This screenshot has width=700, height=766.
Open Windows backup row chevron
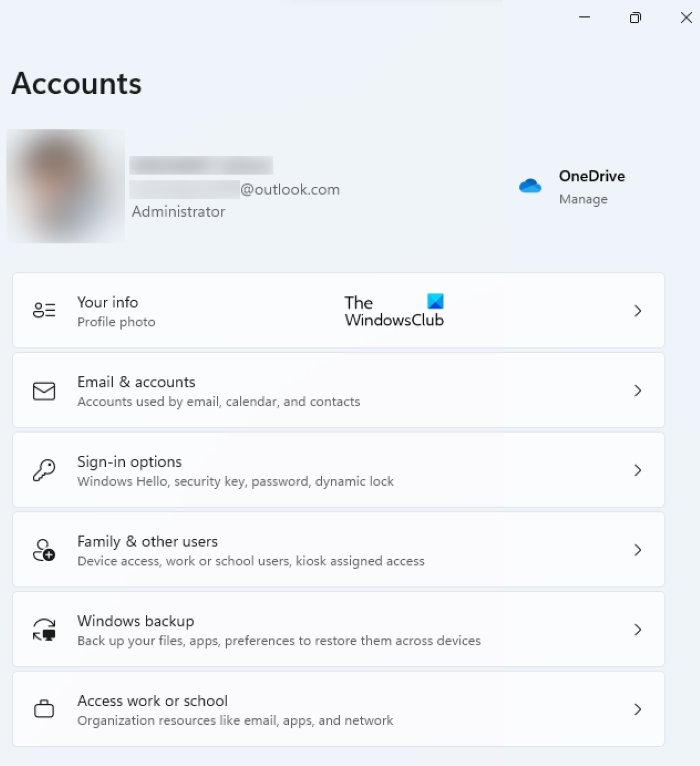tap(638, 630)
